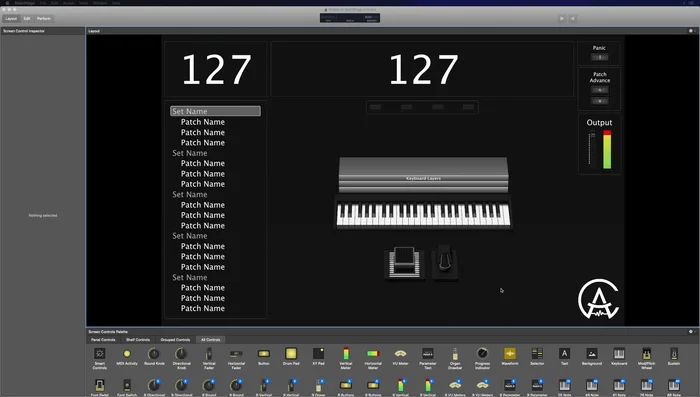Image resolution: width=700 pixels, height=397 pixels.
Task: Select the Parameter Text control icon
Action: pos(428,354)
